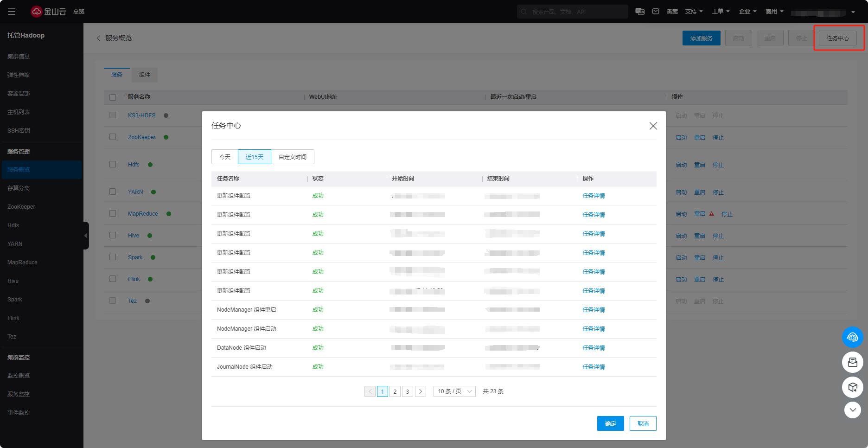868x448 pixels.
Task: Select the 自定义时间 filter tab
Action: [293, 157]
